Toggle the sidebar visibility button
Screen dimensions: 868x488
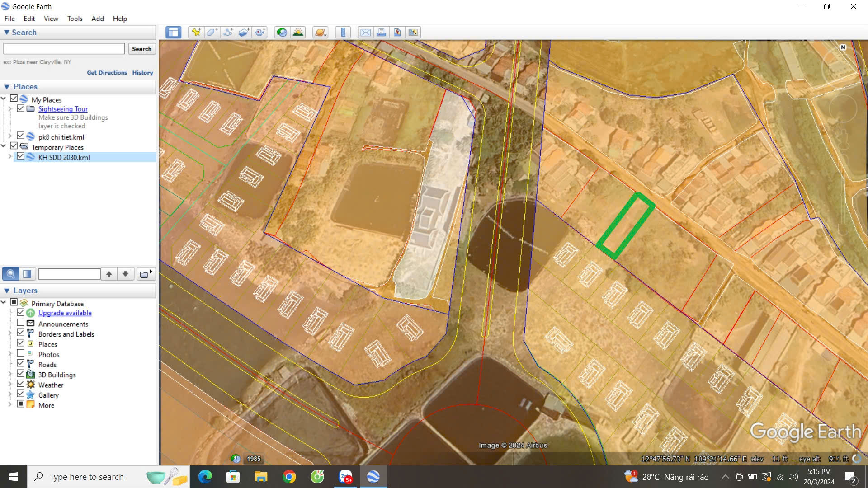tap(173, 32)
